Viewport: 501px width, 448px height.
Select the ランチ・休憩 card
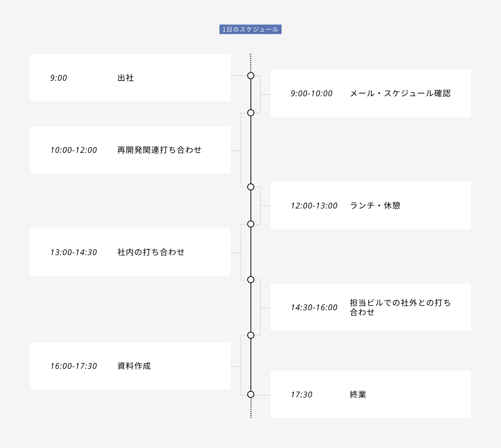click(370, 205)
